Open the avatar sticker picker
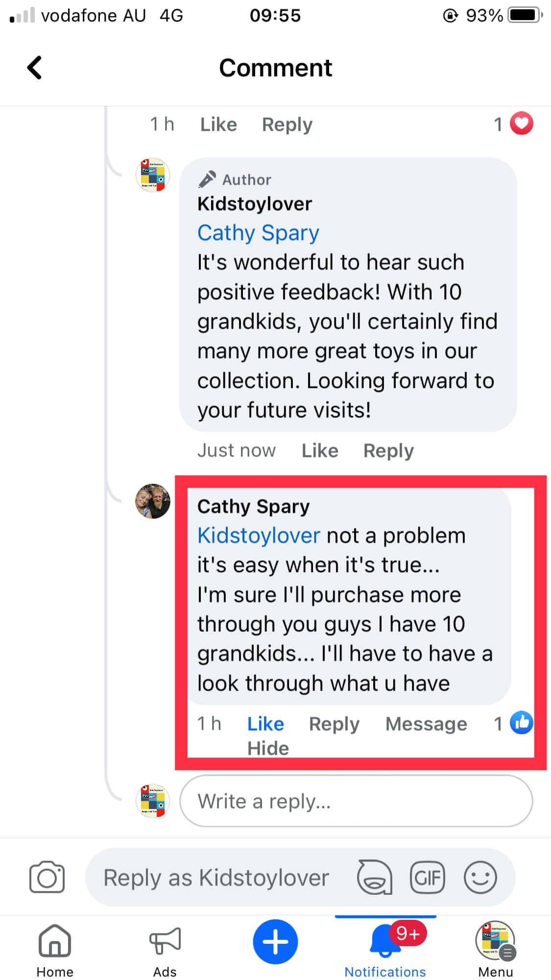The width and height of the screenshot is (551, 980). [375, 877]
